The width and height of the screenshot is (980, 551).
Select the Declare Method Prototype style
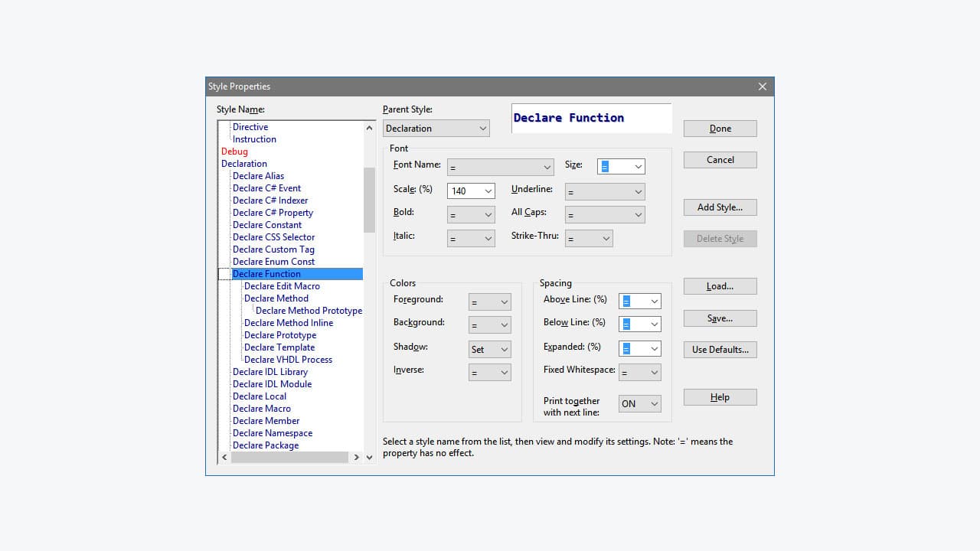(309, 310)
